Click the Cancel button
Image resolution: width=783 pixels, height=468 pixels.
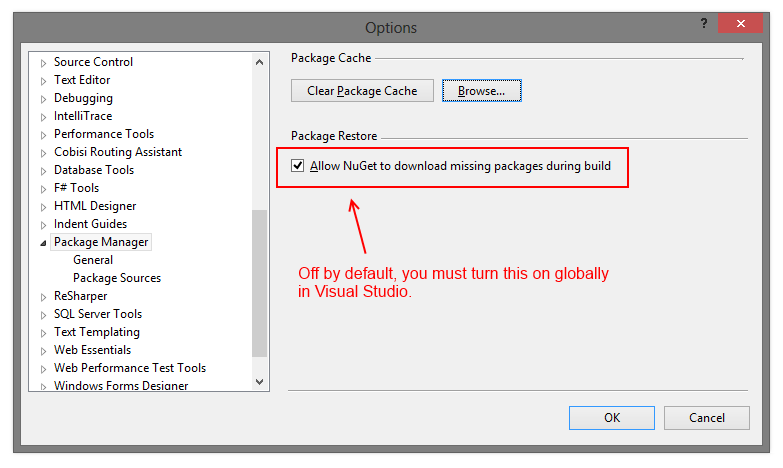tap(706, 418)
